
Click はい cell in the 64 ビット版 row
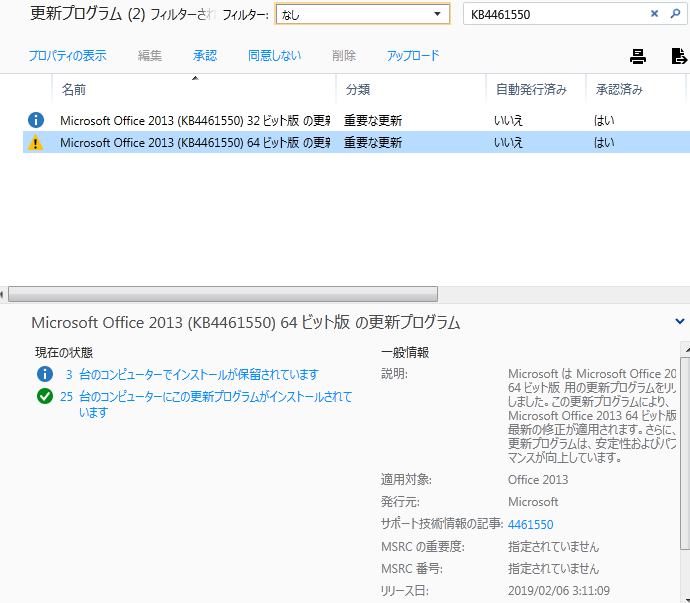click(x=604, y=143)
